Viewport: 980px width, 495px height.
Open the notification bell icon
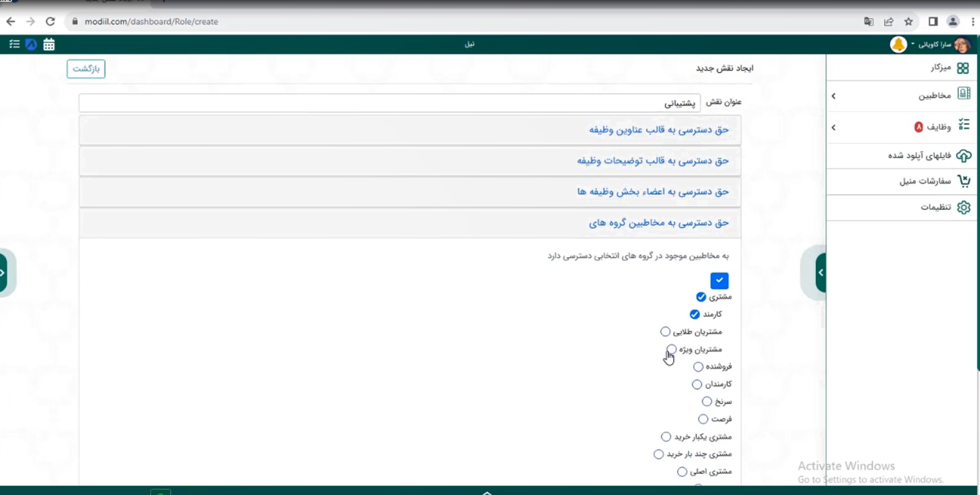(898, 44)
